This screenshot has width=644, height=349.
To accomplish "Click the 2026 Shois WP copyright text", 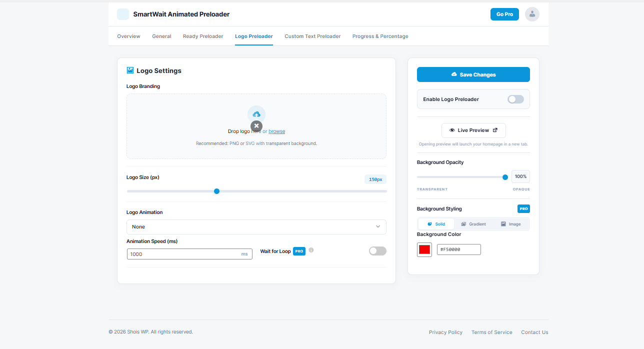I will 150,332.
